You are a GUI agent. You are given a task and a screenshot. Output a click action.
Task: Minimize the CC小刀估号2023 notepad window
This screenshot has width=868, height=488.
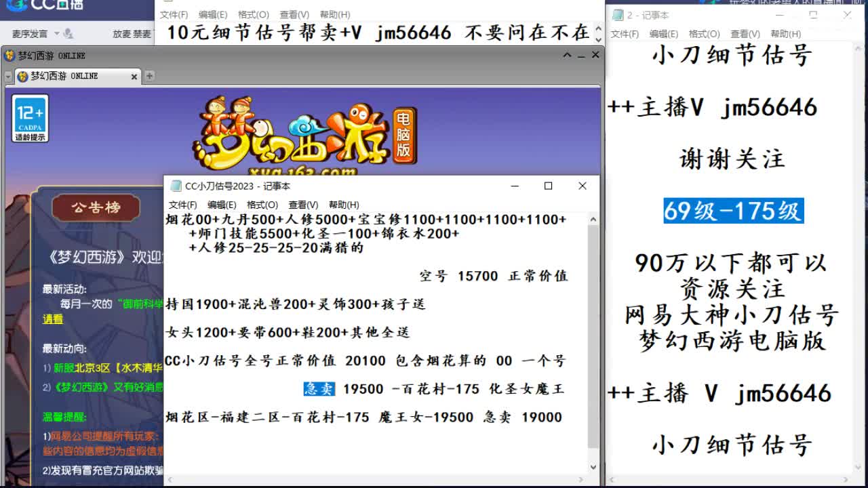coord(516,186)
